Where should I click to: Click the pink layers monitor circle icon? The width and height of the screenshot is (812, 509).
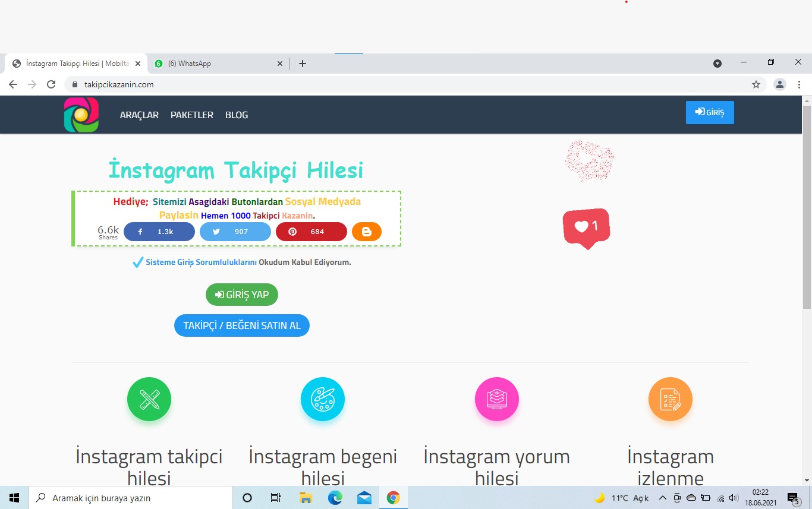(497, 399)
